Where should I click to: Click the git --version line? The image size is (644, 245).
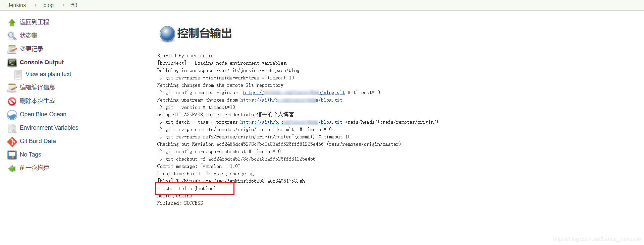coord(198,107)
